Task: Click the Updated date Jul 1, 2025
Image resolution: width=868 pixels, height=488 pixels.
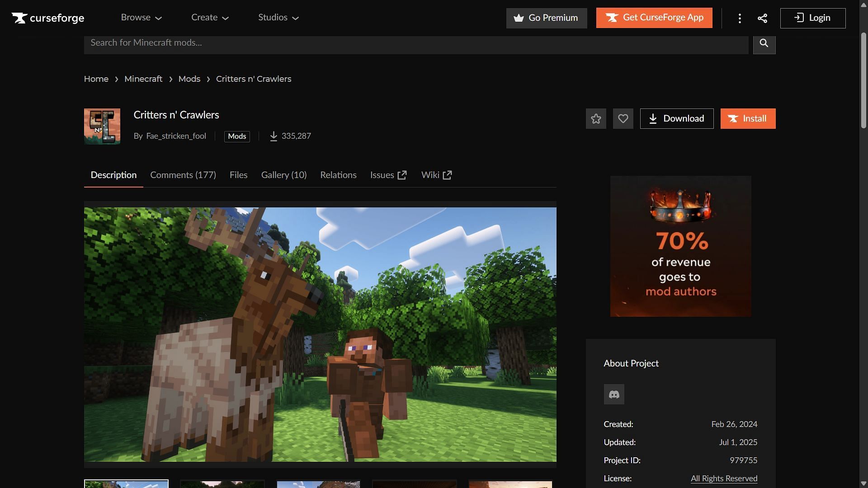Action: 738,442
